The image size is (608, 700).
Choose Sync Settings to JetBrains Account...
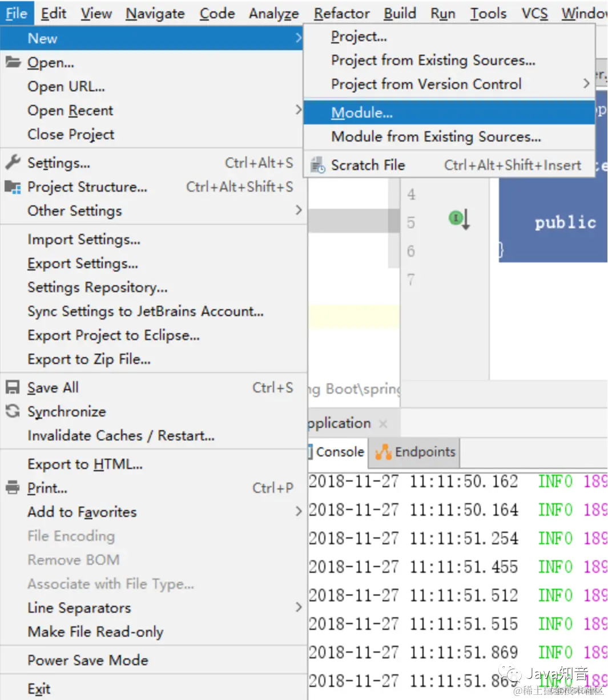[x=153, y=311]
